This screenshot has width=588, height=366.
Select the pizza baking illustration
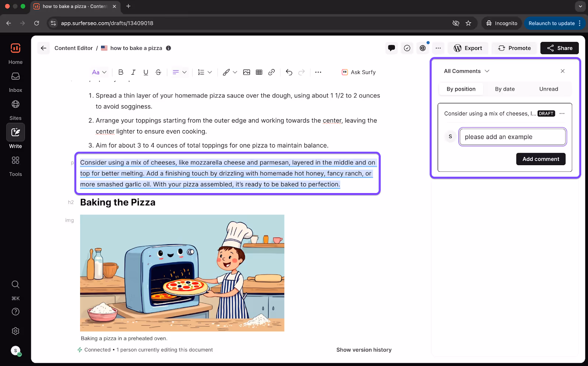tap(182, 273)
